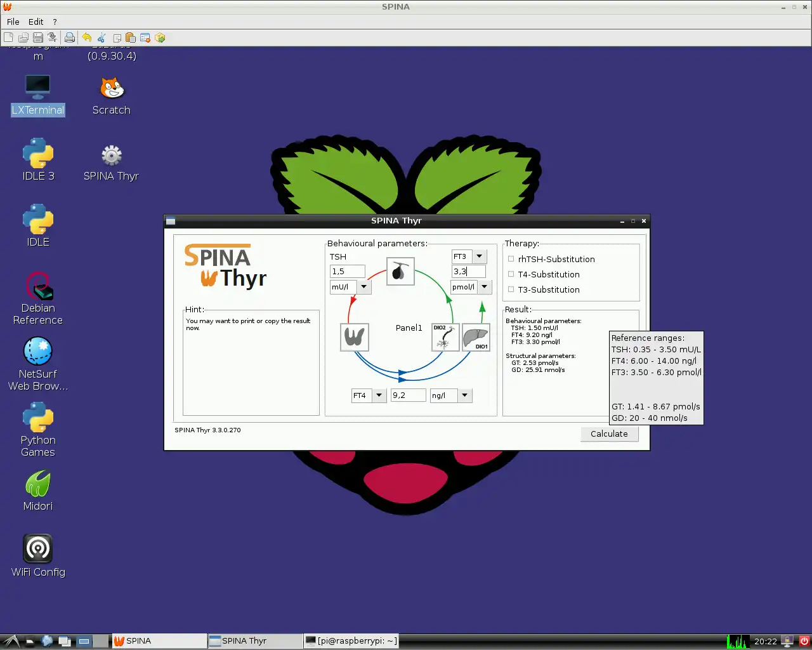Image resolution: width=812 pixels, height=650 pixels.
Task: Click the Cut scissors toolbar icon
Action: [101, 37]
